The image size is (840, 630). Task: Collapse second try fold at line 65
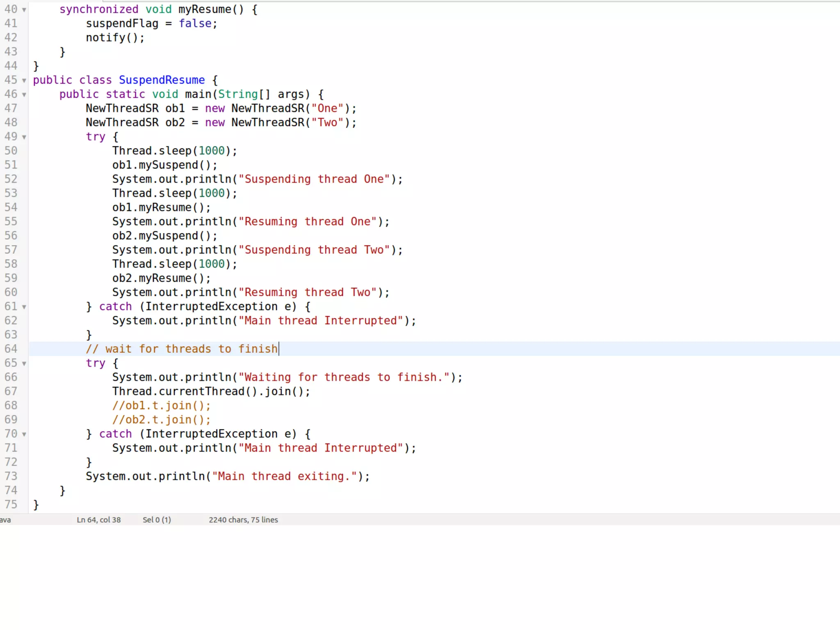[24, 364]
